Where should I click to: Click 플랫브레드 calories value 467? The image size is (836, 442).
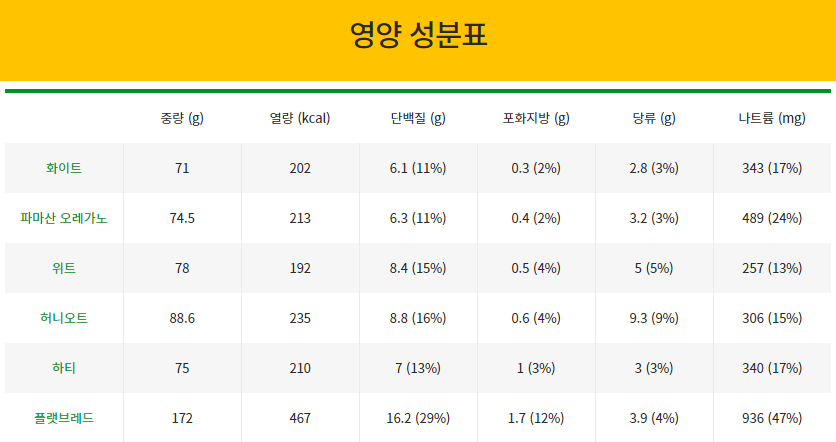point(300,418)
